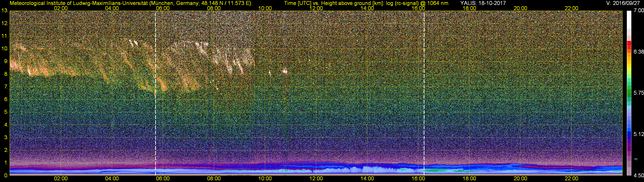Click the 16:00 label on the bottom time axis

click(x=418, y=179)
